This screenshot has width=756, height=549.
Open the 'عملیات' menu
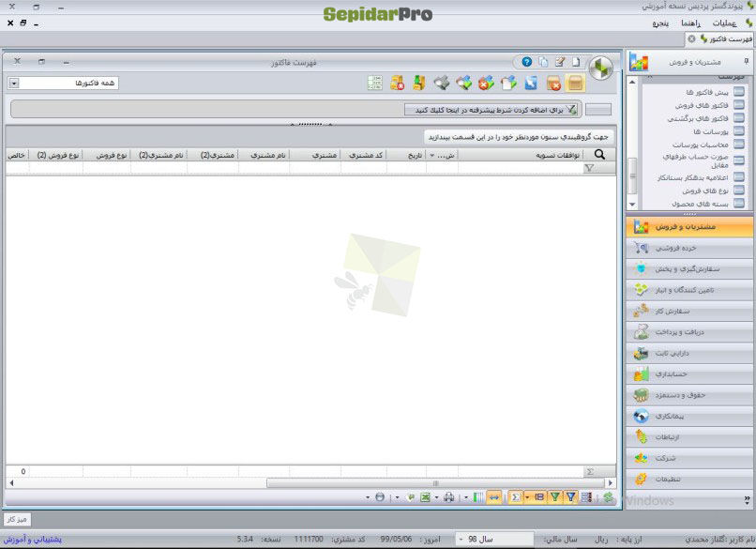(x=724, y=23)
